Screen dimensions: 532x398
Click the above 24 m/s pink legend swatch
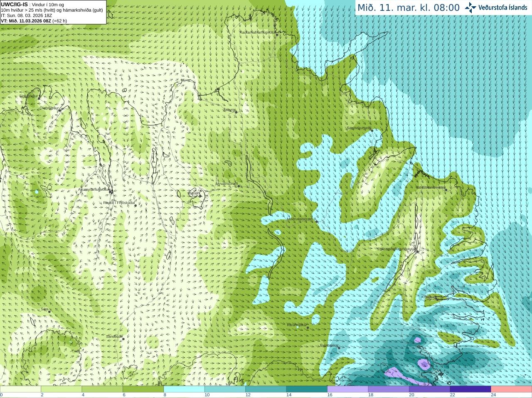[x=512, y=389]
